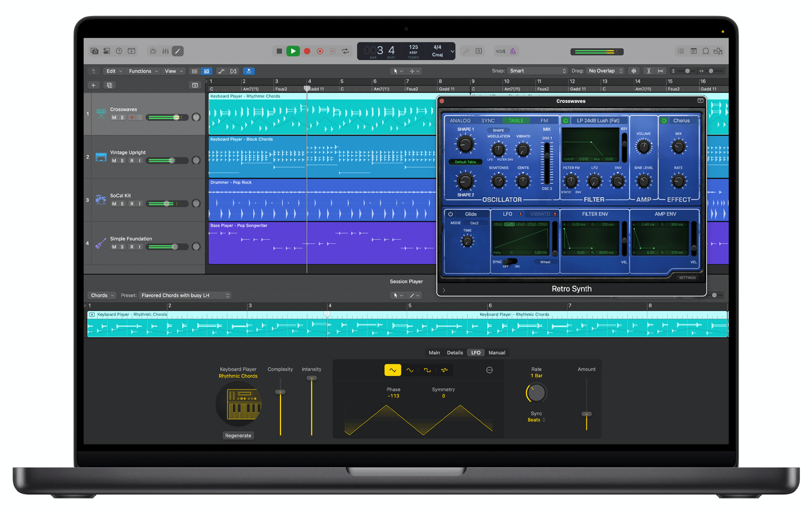This screenshot has height=514, width=812.
Task: Open the Mixer with the faders icon
Action: pos(166,51)
